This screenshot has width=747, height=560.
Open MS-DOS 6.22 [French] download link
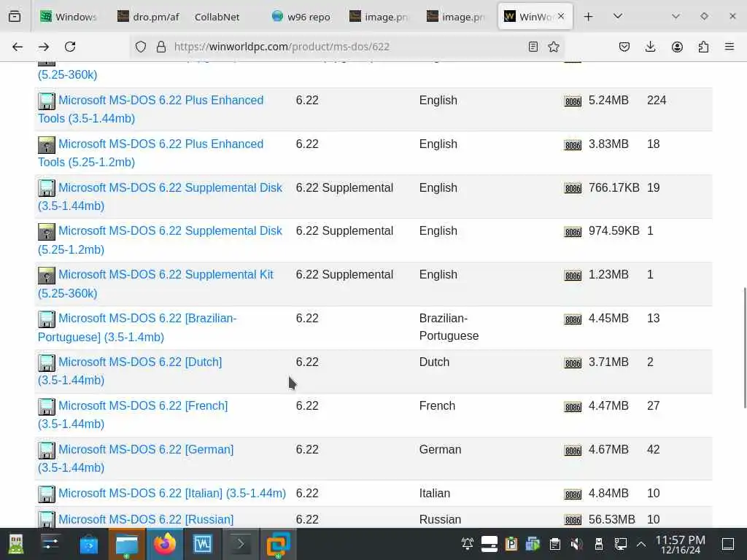133,415
